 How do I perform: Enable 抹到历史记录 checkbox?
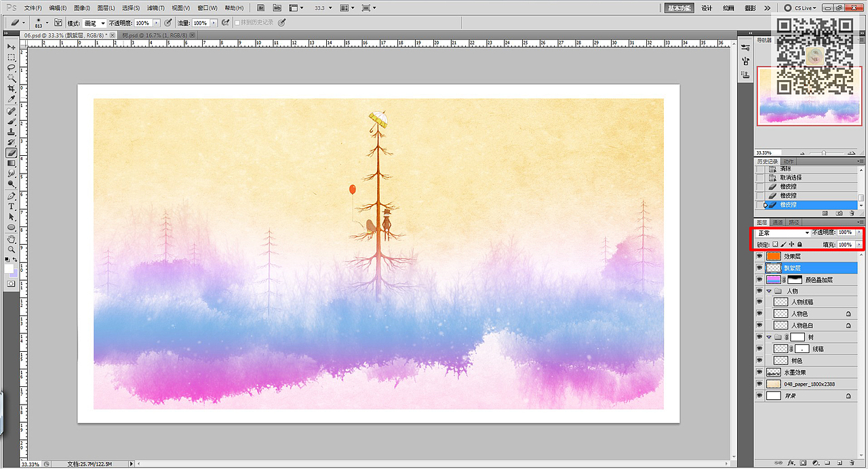tap(237, 22)
